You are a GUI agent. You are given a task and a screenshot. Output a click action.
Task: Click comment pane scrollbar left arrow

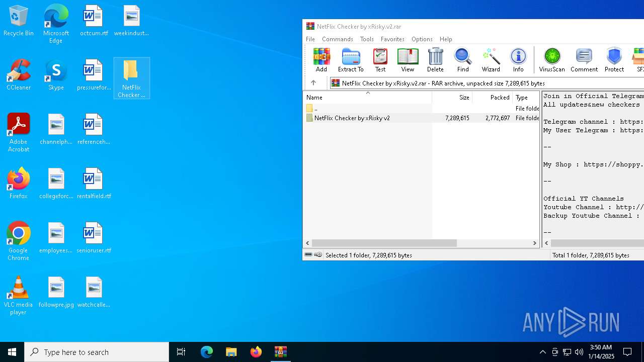(x=547, y=243)
